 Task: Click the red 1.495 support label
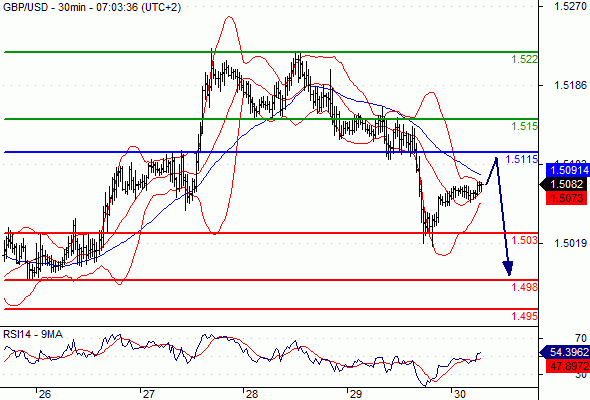point(525,316)
